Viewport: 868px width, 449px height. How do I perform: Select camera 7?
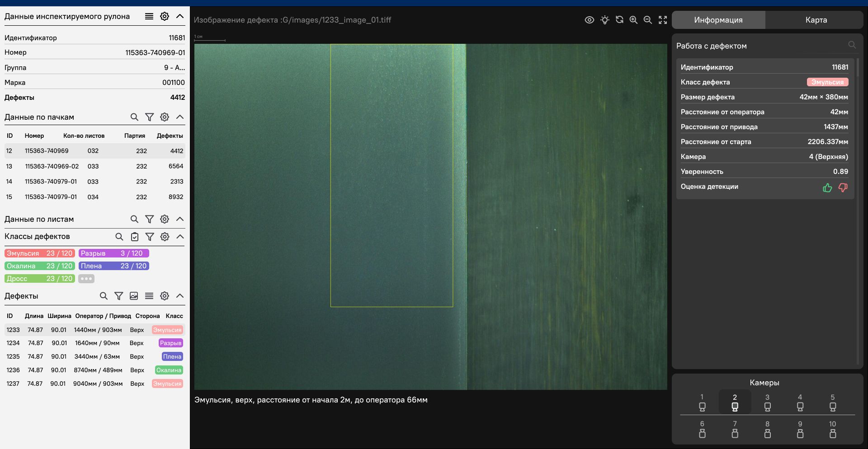tap(735, 429)
